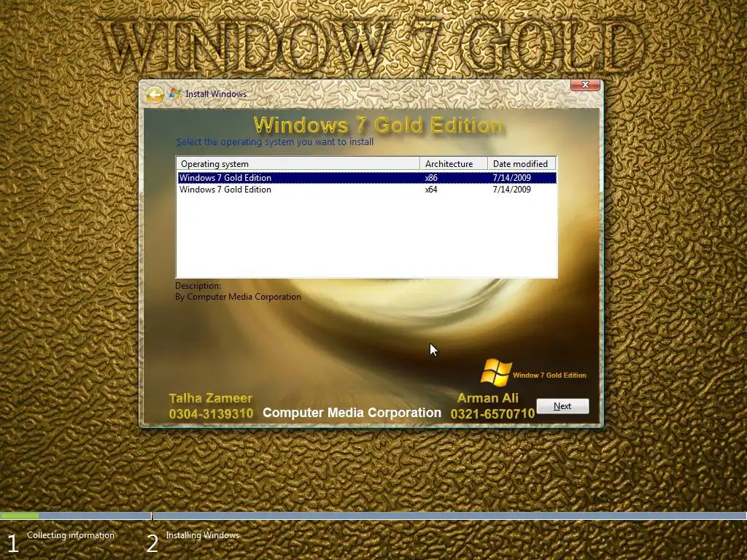Click the Collecting information step label
747x560 pixels.
tap(71, 535)
